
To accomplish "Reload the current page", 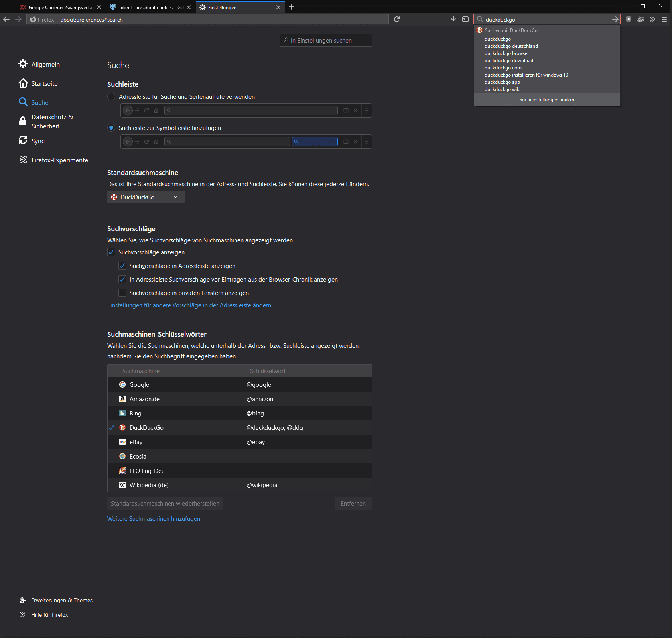I will 397,19.
